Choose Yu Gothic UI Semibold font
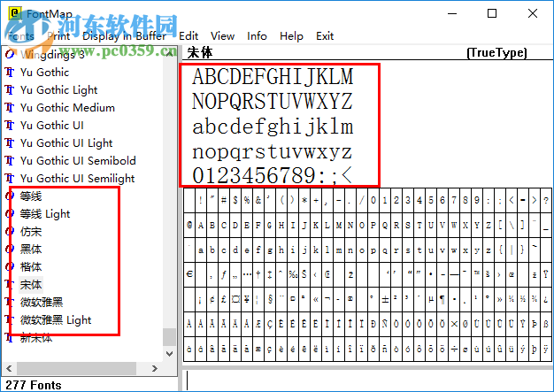 pos(78,161)
